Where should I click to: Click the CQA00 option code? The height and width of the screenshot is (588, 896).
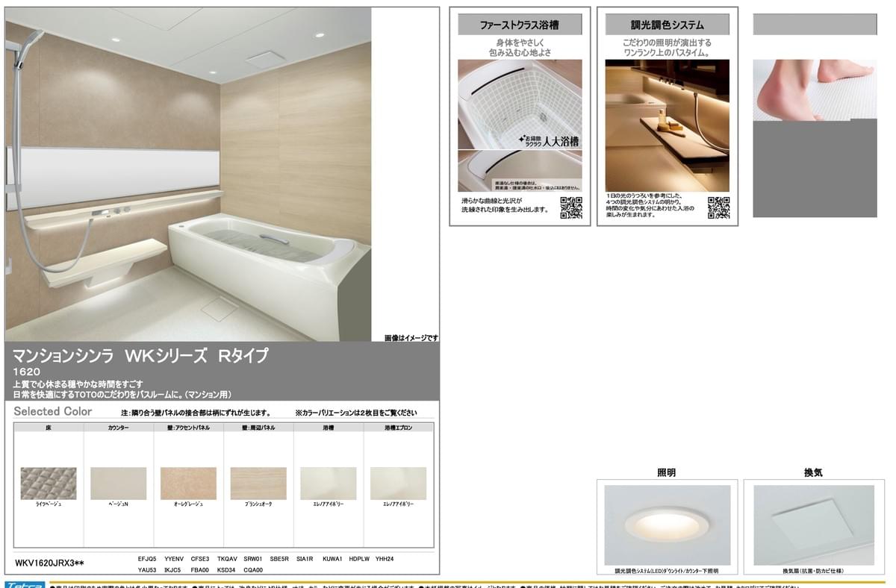tap(253, 569)
